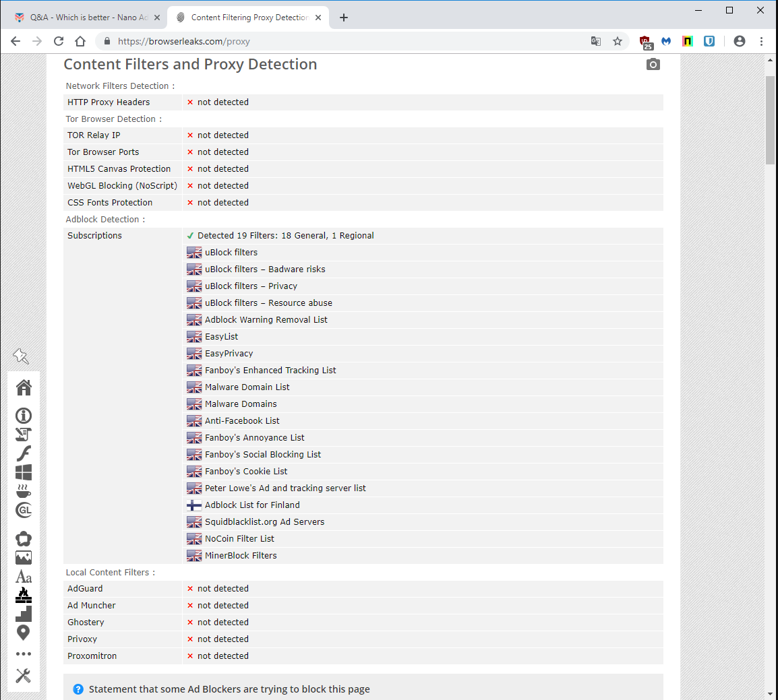Click the Ghostery row label

tap(86, 622)
